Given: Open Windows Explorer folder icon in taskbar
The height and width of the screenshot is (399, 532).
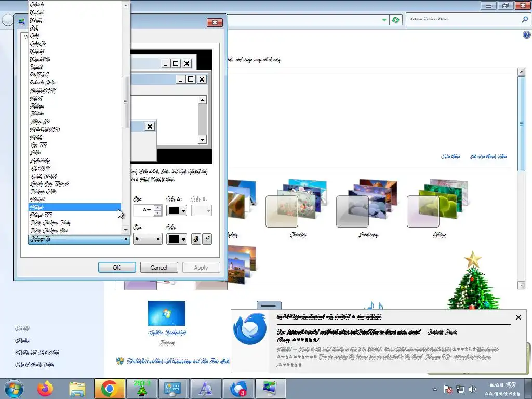Looking at the screenshot, I should (77, 389).
